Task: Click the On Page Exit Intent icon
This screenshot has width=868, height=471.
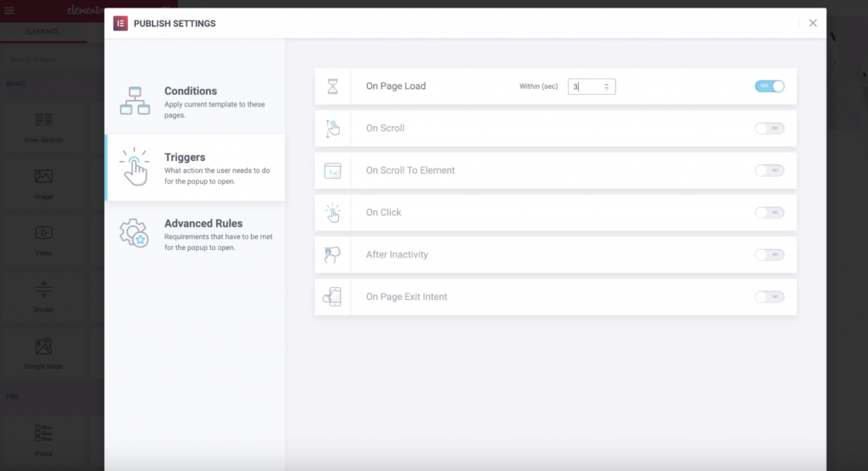Action: pos(332,296)
